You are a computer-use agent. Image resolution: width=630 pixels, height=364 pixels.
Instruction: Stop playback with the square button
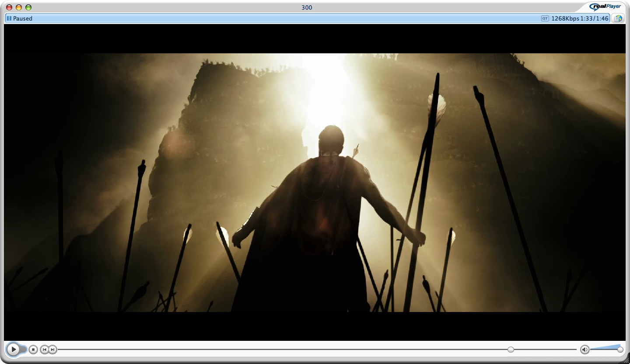pyautogui.click(x=33, y=350)
